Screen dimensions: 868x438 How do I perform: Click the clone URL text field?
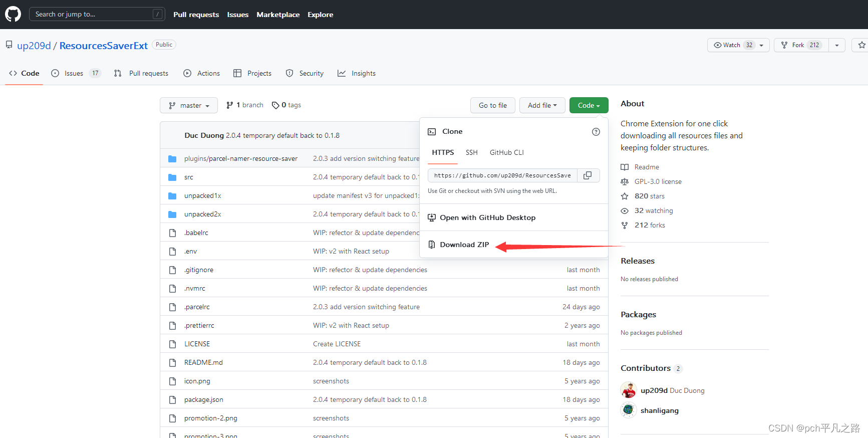pos(502,175)
